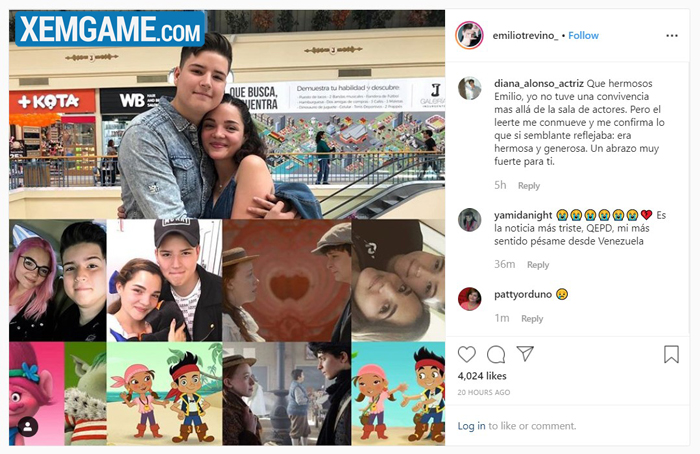
Task: Like the post with the heart icon
Action: (467, 354)
